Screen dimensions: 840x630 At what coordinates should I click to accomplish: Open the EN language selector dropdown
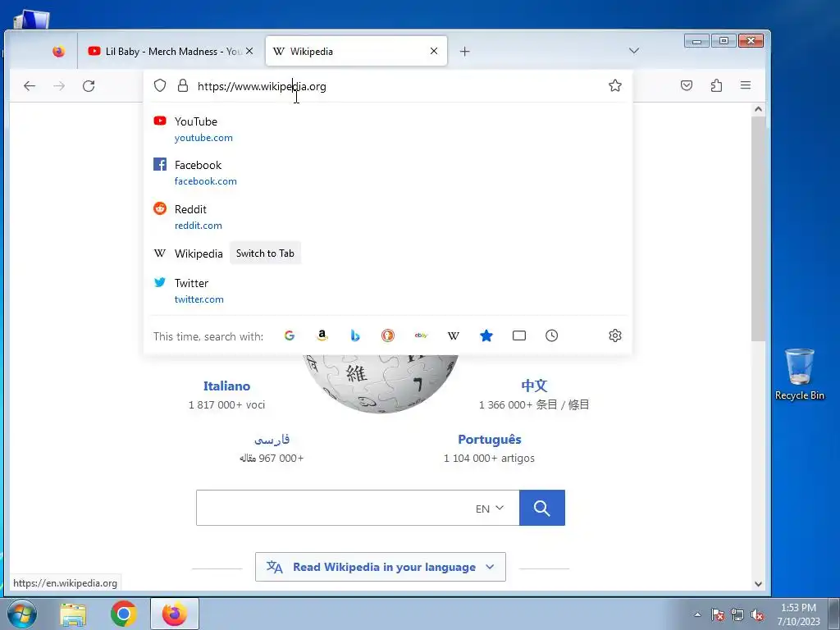489,508
